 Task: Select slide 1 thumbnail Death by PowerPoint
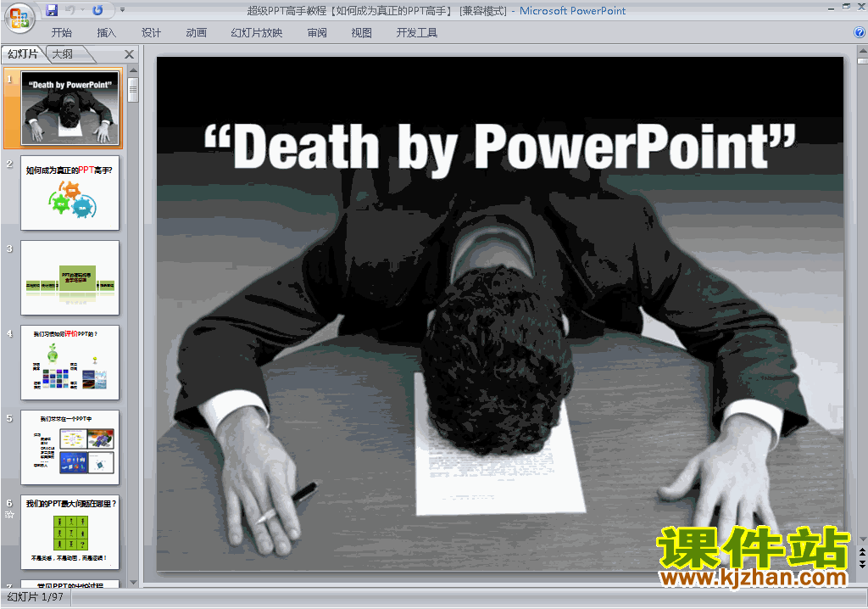pos(70,108)
